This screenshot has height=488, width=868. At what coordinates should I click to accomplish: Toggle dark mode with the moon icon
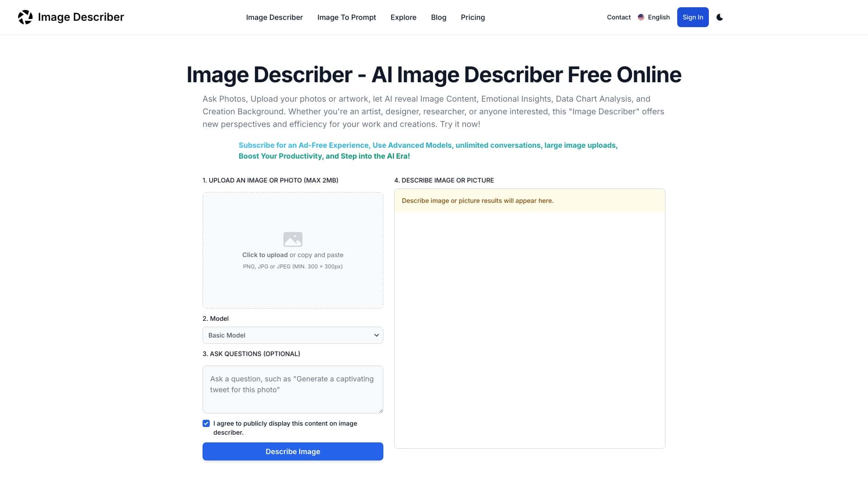click(x=720, y=17)
